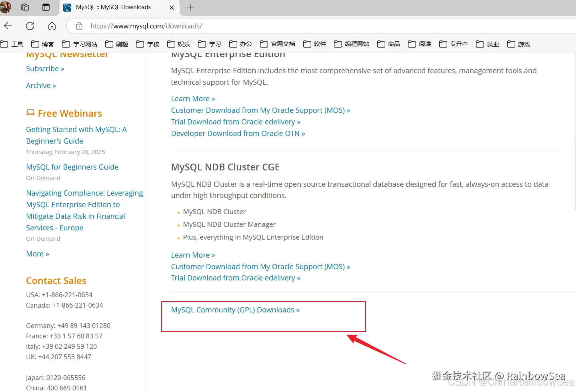Open MySQL Community (GPL) Downloads link
This screenshot has width=576, height=392.
click(x=235, y=310)
